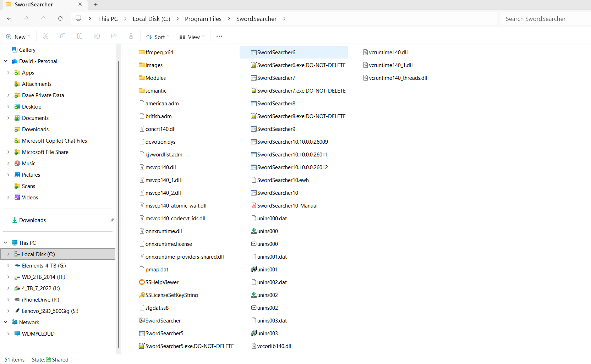Viewport: 591px width, 364px height.
Task: Select the SSHelpViewer application icon
Action: [x=142, y=282]
